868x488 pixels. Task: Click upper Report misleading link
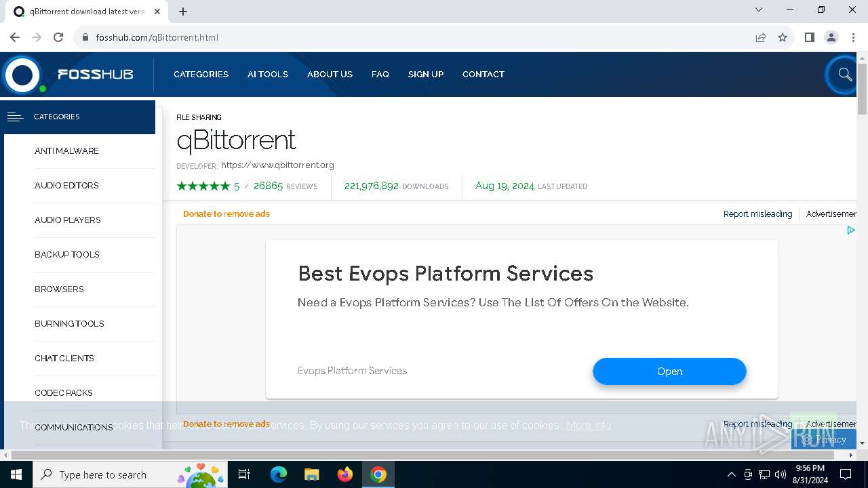click(757, 214)
